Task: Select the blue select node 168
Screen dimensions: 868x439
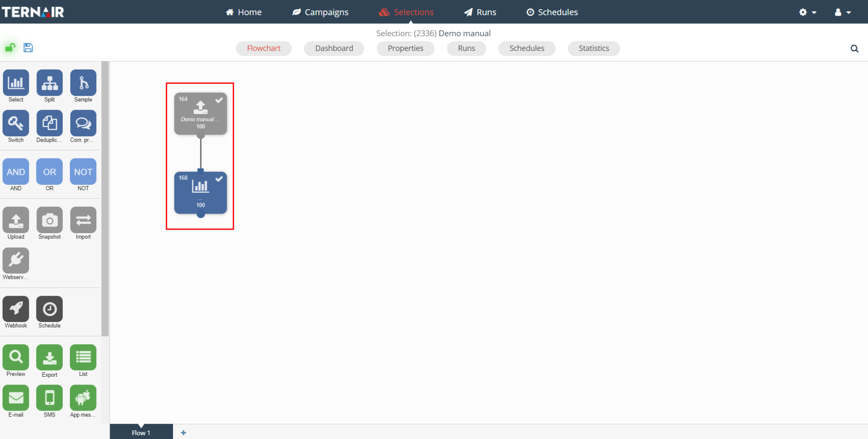Action: tap(200, 192)
